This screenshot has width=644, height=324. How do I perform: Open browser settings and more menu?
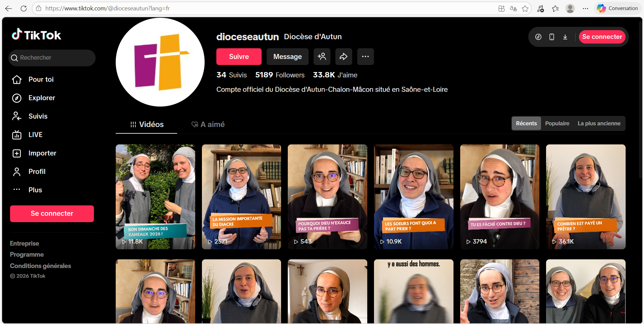(585, 8)
